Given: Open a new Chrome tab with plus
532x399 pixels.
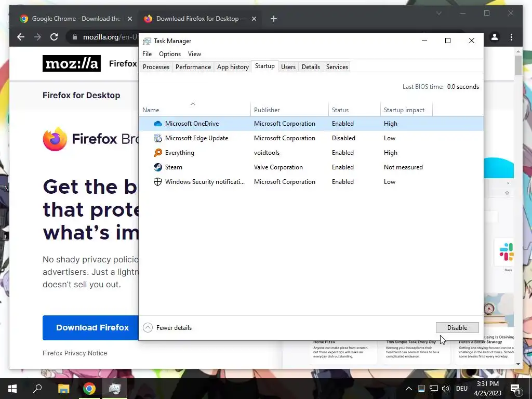Looking at the screenshot, I should click(274, 19).
